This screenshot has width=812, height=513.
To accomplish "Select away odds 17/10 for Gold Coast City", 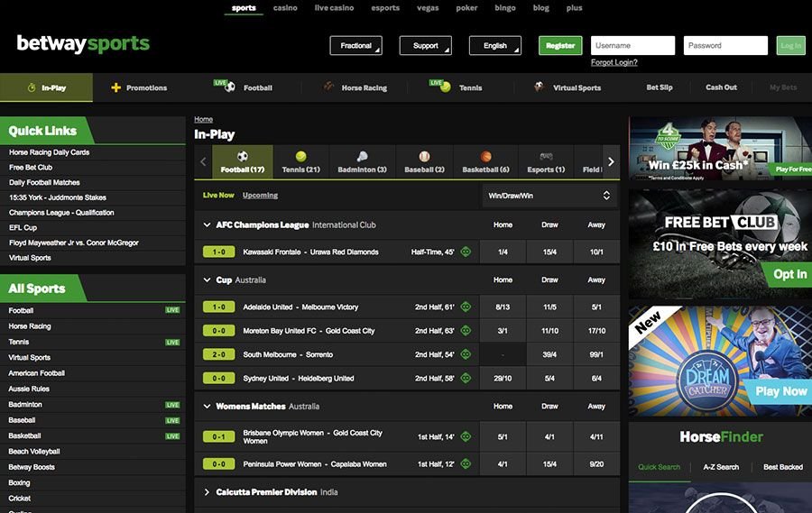I will coord(596,331).
